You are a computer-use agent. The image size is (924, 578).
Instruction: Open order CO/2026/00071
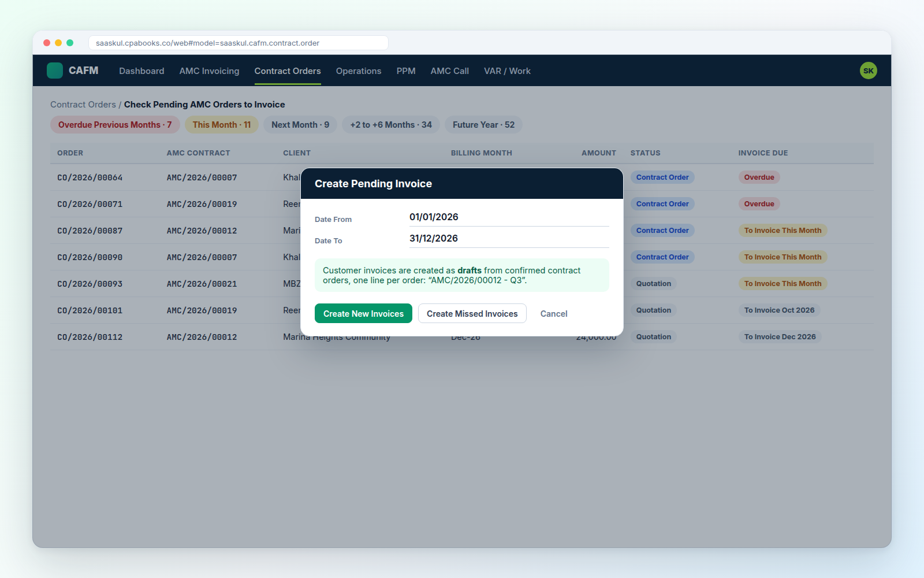click(90, 204)
